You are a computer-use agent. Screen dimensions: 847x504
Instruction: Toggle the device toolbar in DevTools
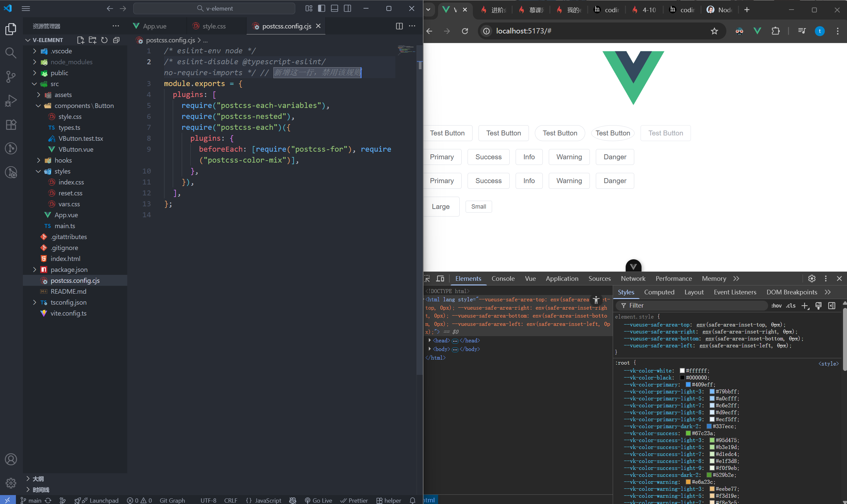pyautogui.click(x=440, y=278)
